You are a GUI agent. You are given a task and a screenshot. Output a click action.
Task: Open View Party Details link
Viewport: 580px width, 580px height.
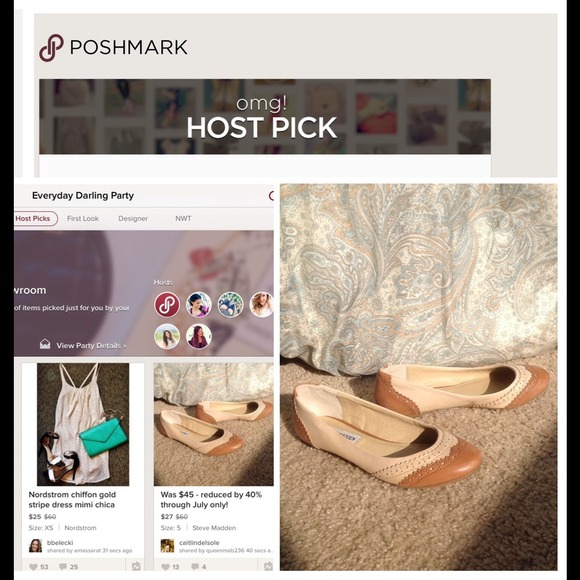click(91, 345)
